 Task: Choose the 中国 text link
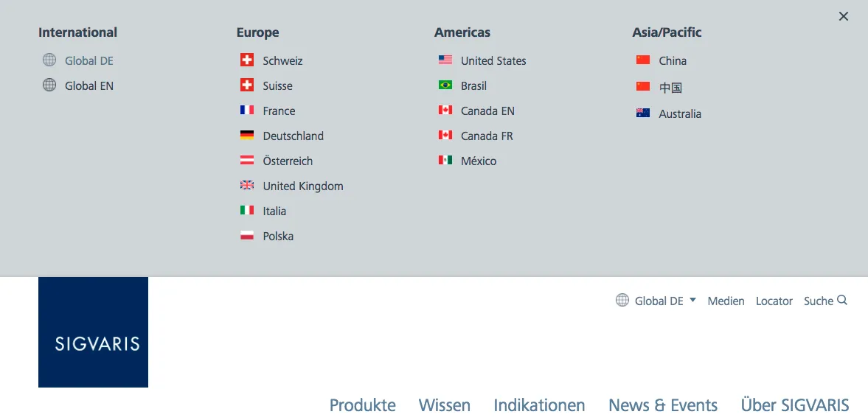670,88
